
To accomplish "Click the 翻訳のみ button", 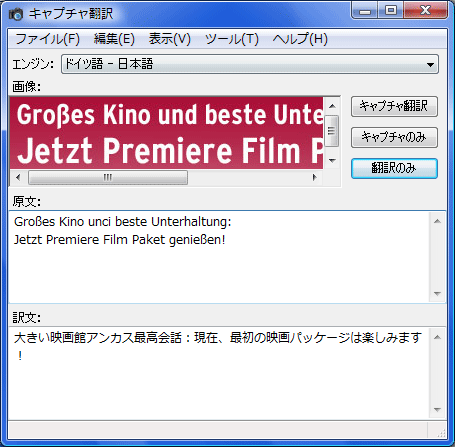I will (394, 168).
